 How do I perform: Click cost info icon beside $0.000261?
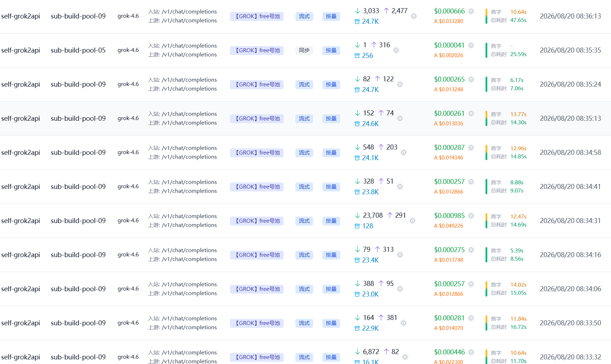pyautogui.click(x=471, y=113)
